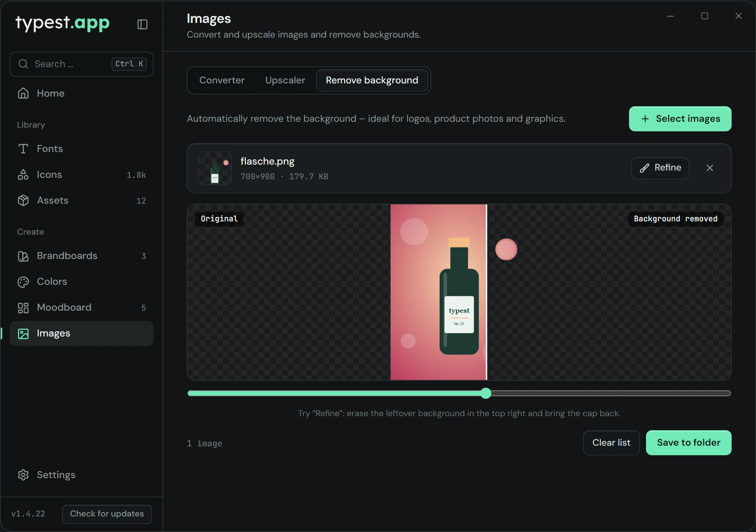Viewport: 756px width, 532px height.
Task: Click the flasche.png thumbnail
Action: pyautogui.click(x=215, y=168)
